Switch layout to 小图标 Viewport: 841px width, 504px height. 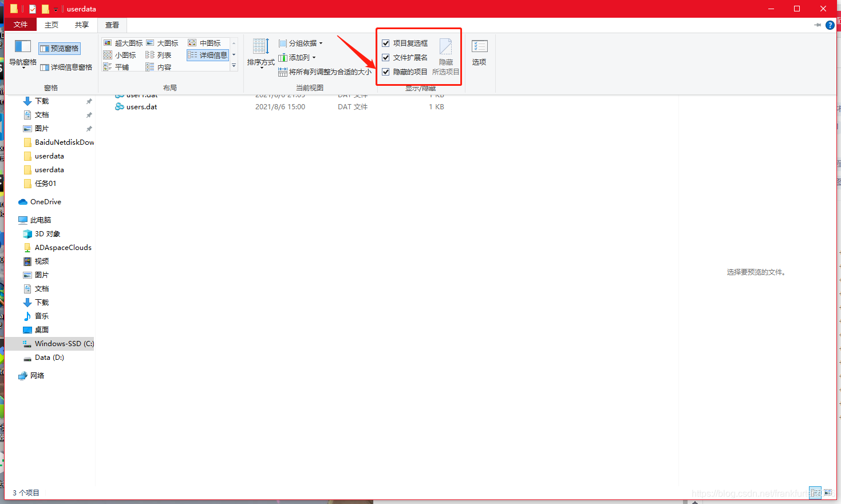(120, 55)
